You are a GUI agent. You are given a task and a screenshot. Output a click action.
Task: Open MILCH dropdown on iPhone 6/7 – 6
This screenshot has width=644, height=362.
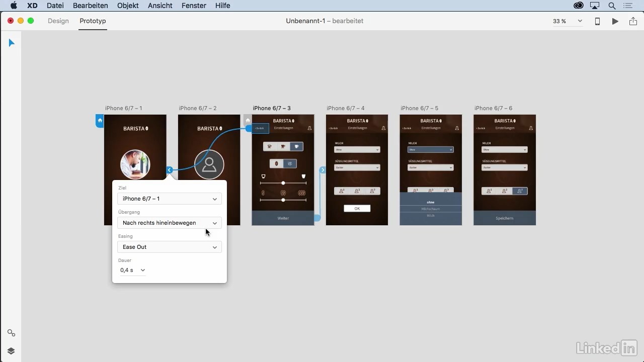click(x=505, y=150)
